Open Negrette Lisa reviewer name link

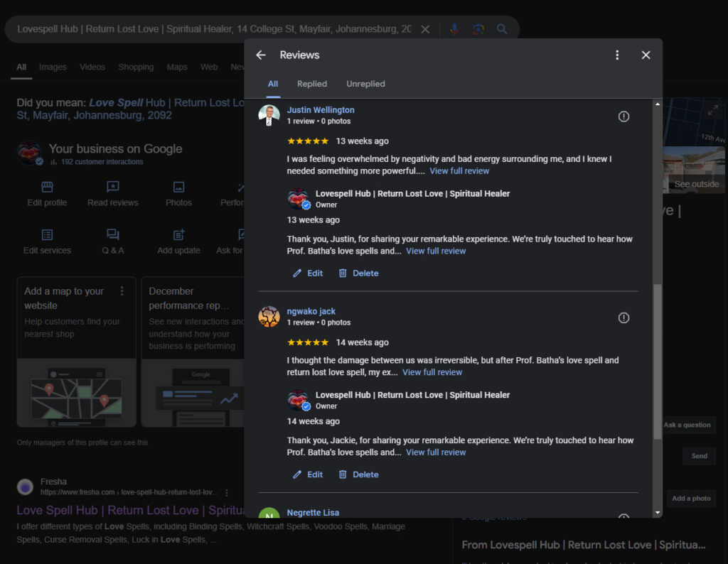click(x=313, y=513)
